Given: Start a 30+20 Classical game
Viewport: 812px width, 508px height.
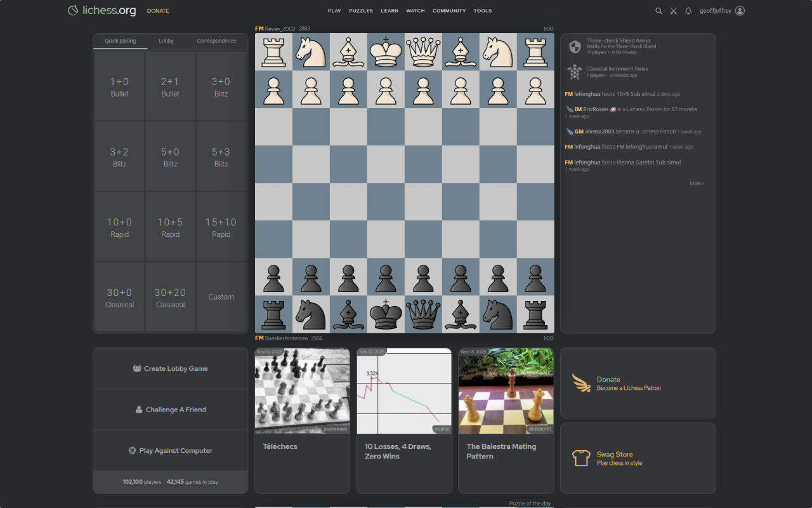Looking at the screenshot, I should pyautogui.click(x=170, y=297).
